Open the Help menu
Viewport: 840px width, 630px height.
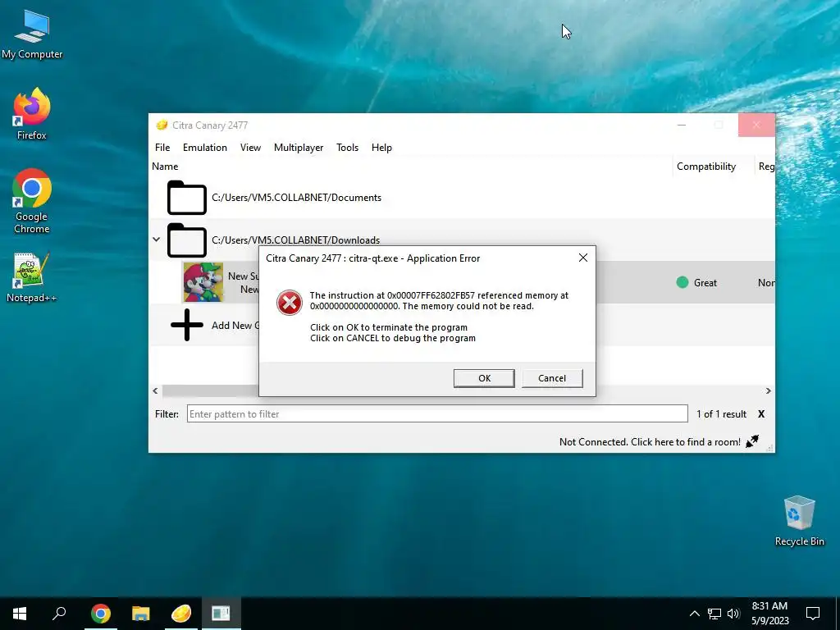381,148
